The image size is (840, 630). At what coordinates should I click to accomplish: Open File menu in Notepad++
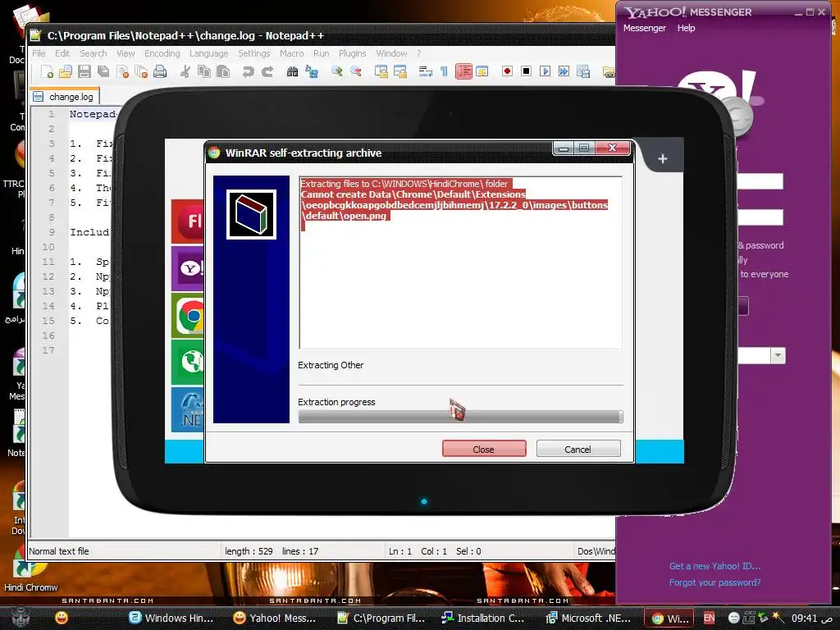coord(39,53)
